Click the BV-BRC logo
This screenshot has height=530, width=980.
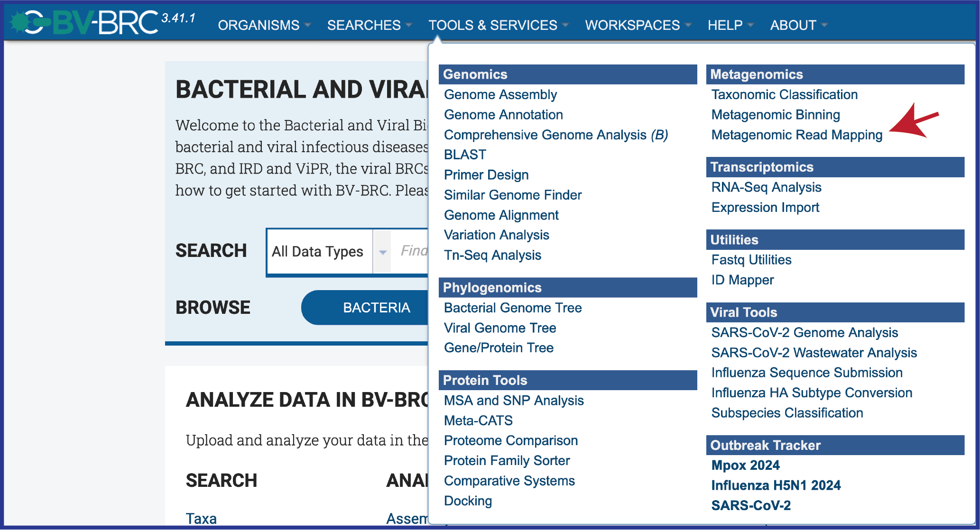point(84,22)
